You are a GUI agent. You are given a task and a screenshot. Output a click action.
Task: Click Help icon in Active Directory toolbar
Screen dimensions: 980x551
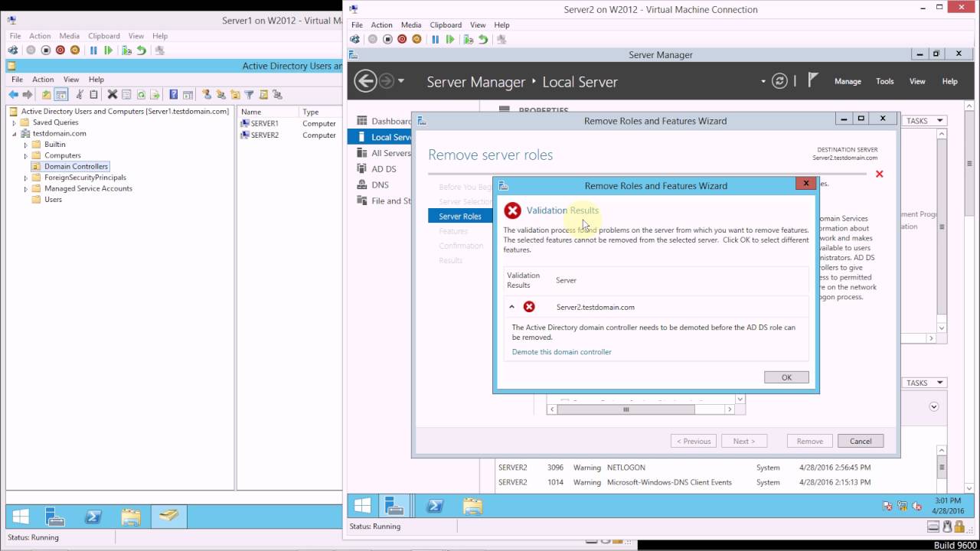click(174, 94)
